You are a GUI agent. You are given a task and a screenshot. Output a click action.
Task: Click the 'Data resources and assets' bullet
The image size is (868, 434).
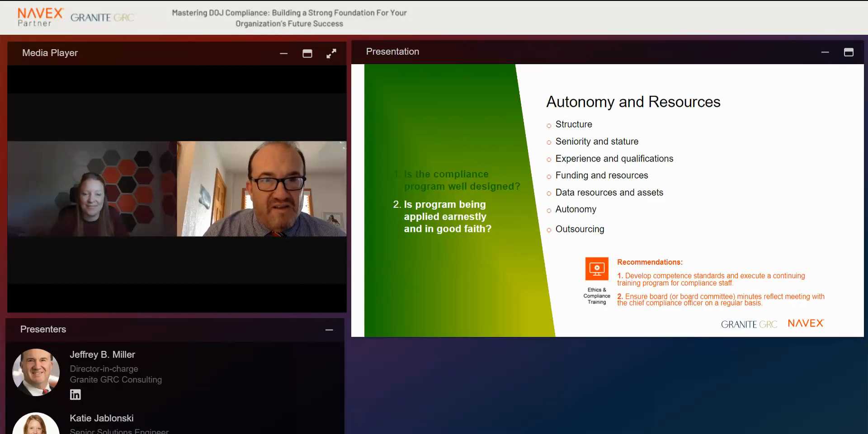pyautogui.click(x=609, y=193)
